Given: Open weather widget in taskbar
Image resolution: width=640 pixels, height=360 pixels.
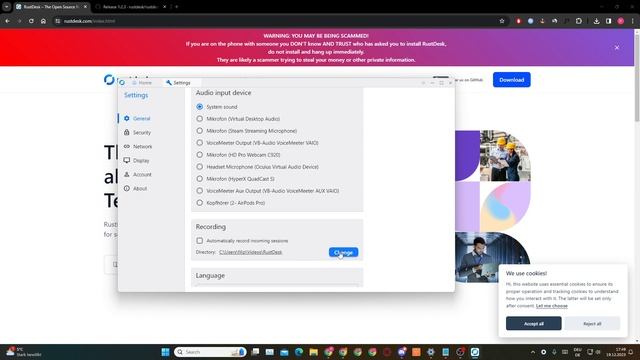Looking at the screenshot, I should 24,352.
